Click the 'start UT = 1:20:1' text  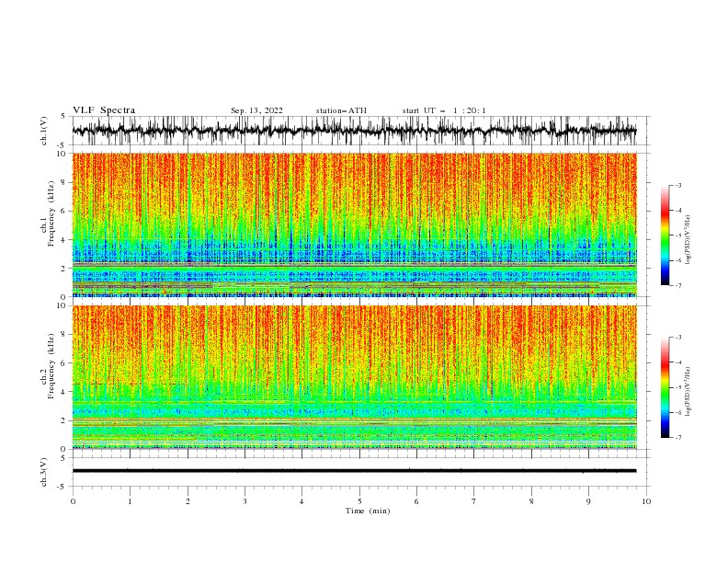[444, 110]
